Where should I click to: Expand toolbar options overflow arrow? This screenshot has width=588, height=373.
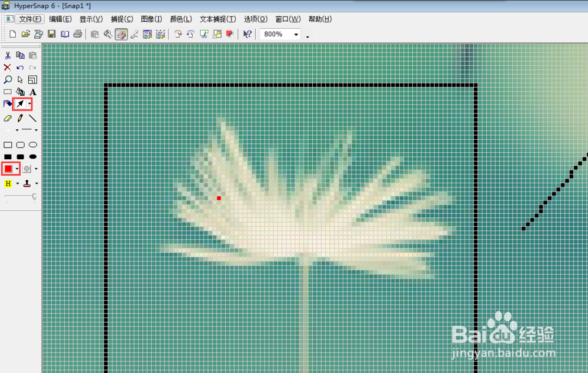(308, 36)
